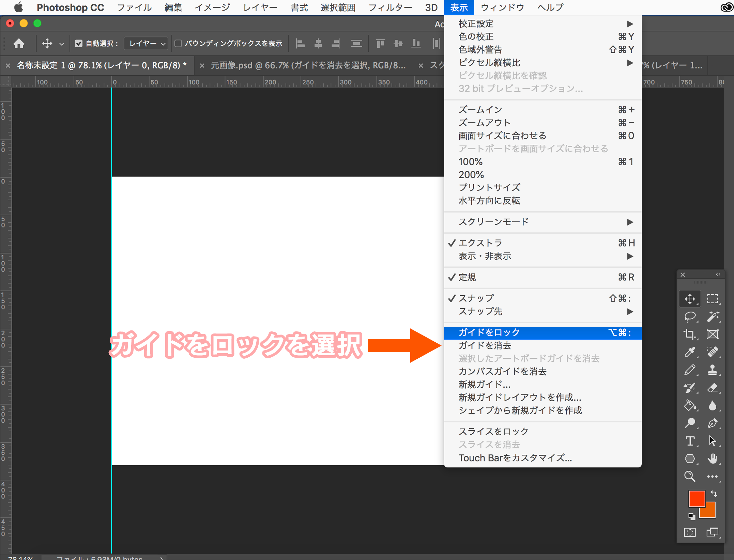The width and height of the screenshot is (734, 560).
Task: Select the Paint Bucket tool
Action: (x=690, y=405)
